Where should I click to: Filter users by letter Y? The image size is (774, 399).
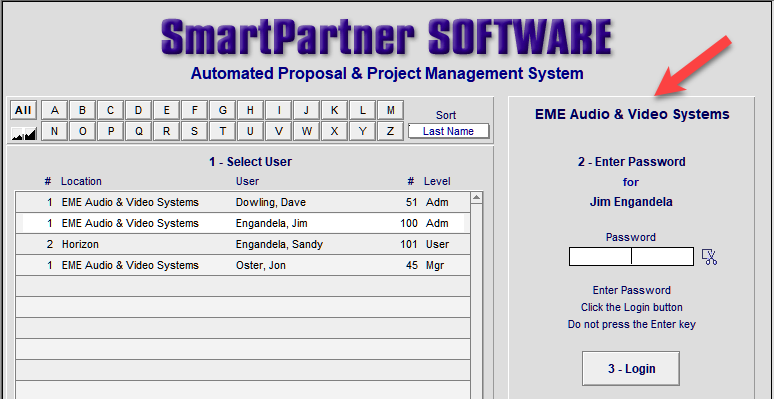(x=363, y=131)
